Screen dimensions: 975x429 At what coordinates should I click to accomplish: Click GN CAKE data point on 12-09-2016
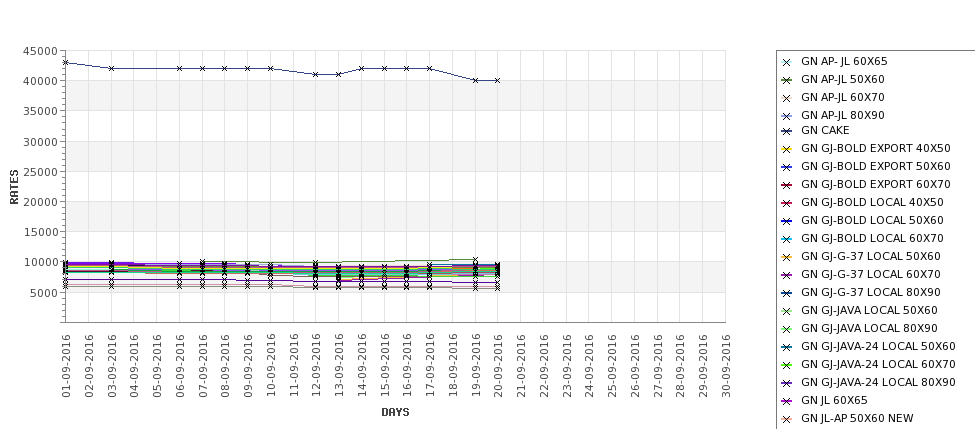pyautogui.click(x=316, y=75)
